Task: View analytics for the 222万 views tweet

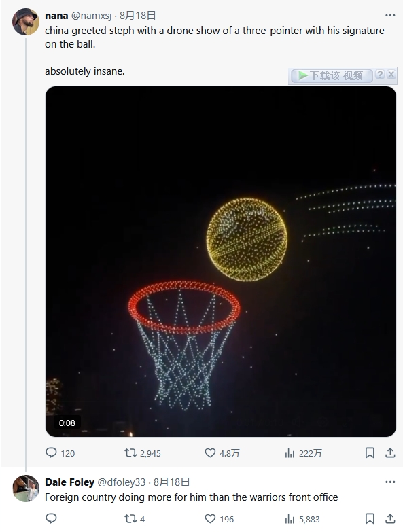Action: (x=290, y=453)
